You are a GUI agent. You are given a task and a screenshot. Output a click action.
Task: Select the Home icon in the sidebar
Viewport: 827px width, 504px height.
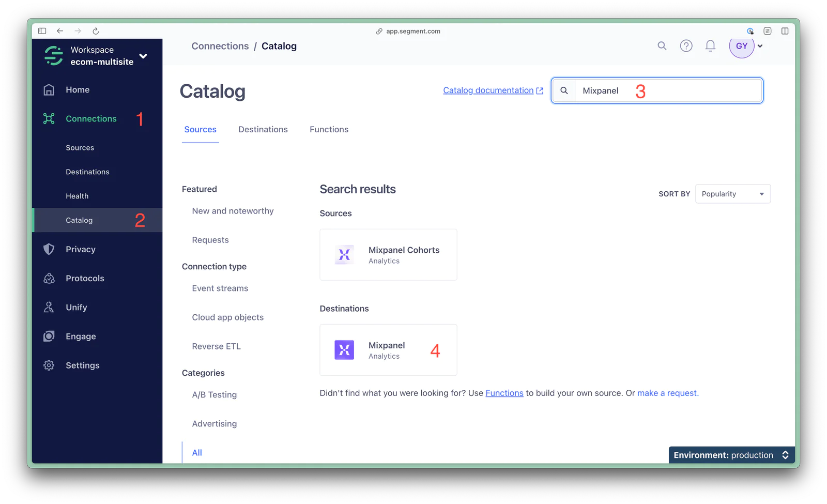click(49, 89)
